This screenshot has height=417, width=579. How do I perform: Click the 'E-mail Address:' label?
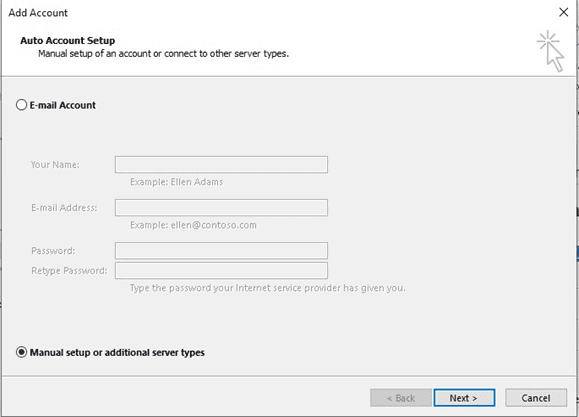point(64,208)
